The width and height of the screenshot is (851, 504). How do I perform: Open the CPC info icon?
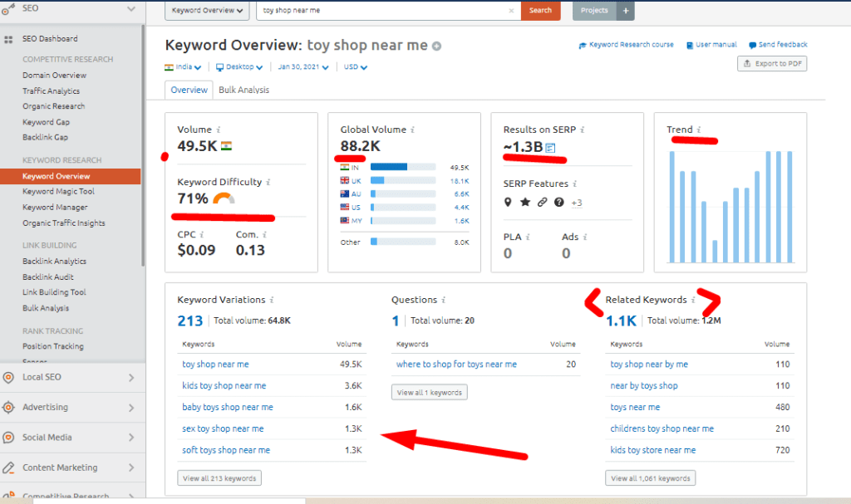tap(201, 235)
